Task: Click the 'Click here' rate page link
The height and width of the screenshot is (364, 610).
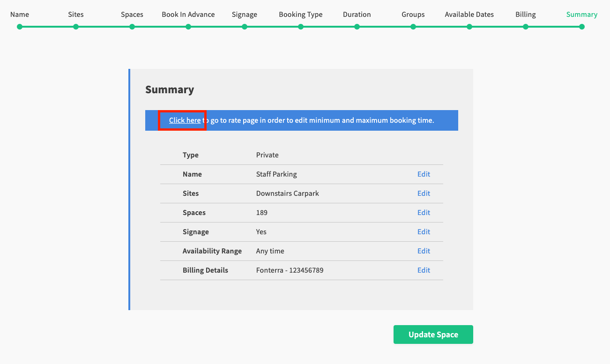Action: 185,120
